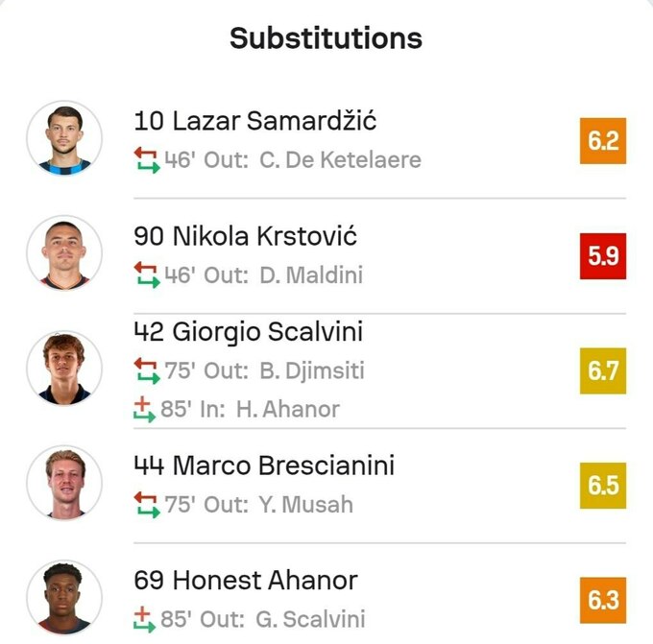The image size is (653, 644).
Task: Click the injury substitution icon beside 85' In: H. Ahanor
Action: point(144,409)
